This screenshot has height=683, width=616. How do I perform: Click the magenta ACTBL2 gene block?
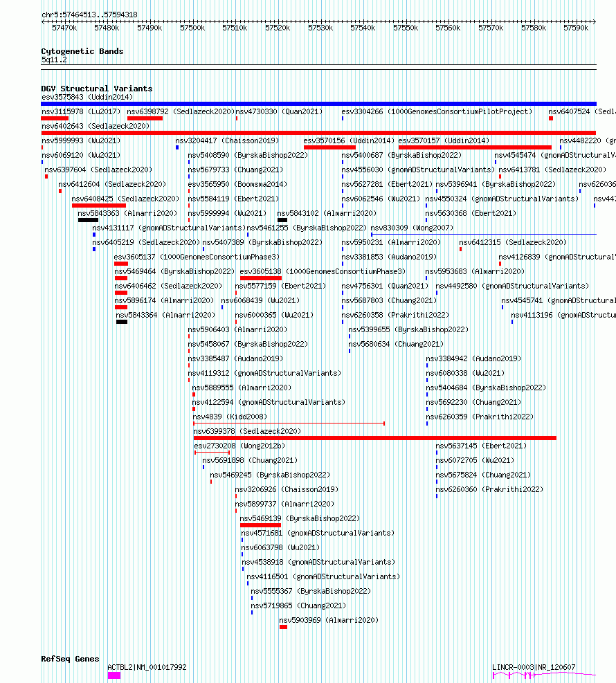pos(114,675)
